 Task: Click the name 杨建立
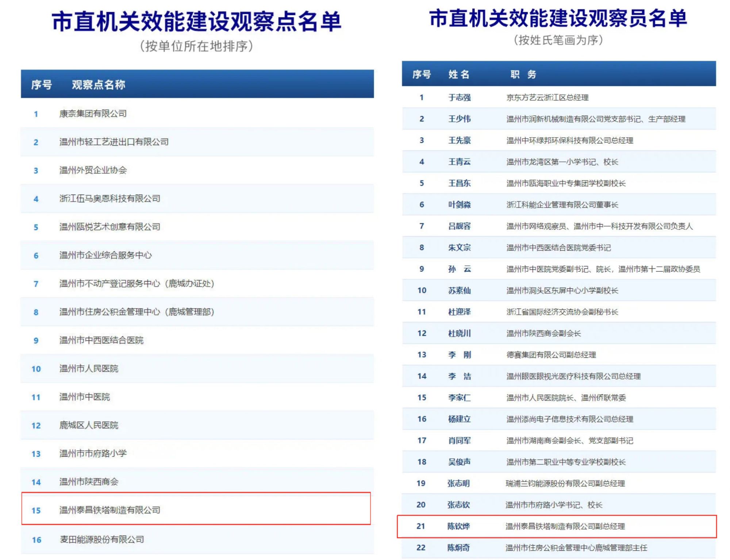pyautogui.click(x=459, y=419)
